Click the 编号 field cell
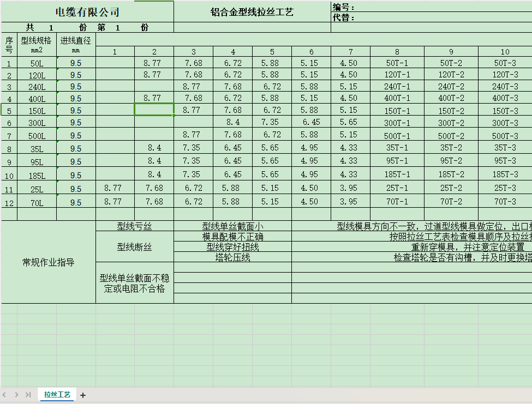This screenshot has height=404, width=532. pyautogui.click(x=431, y=8)
